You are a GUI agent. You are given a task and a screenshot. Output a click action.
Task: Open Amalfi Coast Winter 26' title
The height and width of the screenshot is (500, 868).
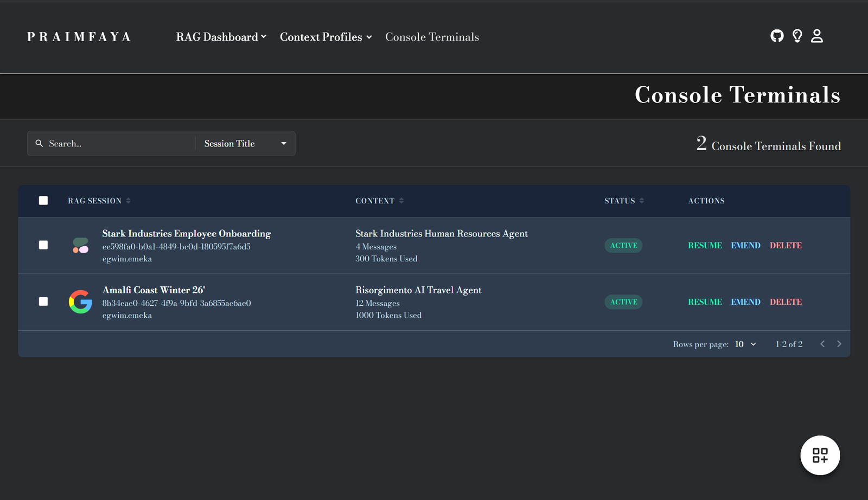[x=154, y=290]
